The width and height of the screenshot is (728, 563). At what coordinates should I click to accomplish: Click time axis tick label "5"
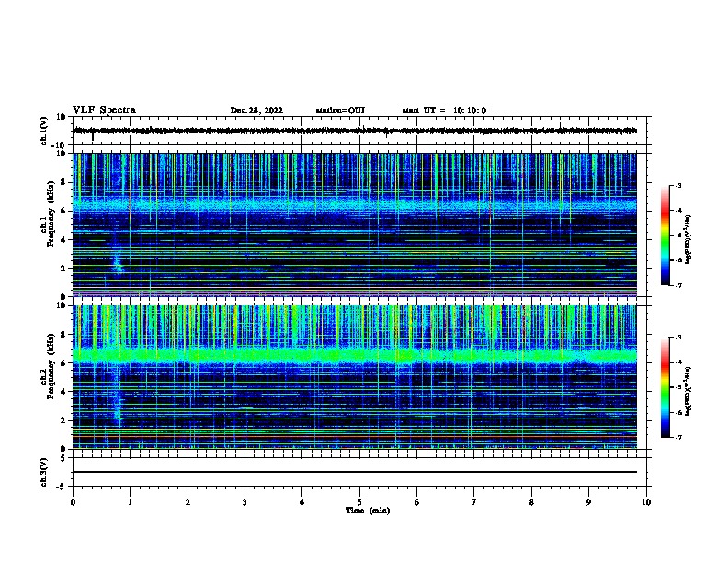pyautogui.click(x=359, y=502)
